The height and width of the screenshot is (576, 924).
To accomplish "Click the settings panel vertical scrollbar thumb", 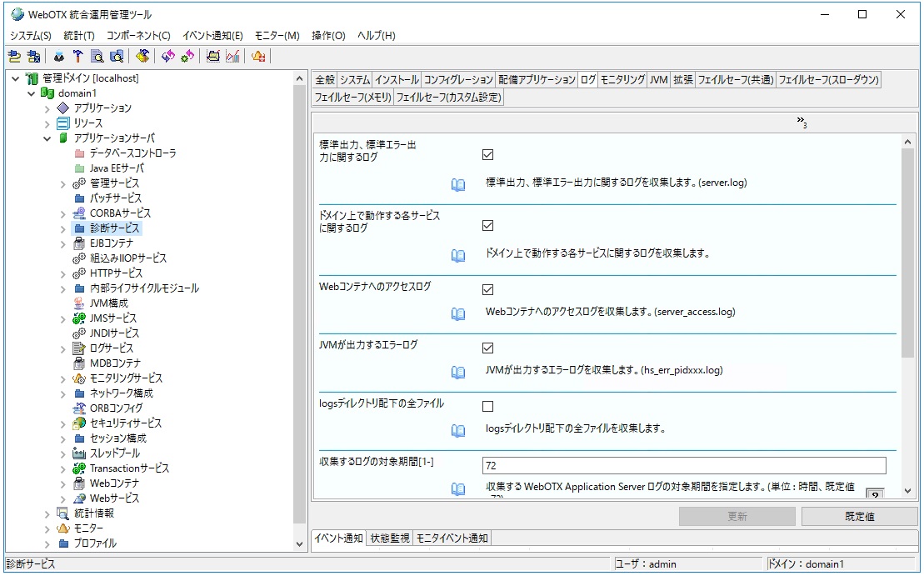I will tap(907, 250).
